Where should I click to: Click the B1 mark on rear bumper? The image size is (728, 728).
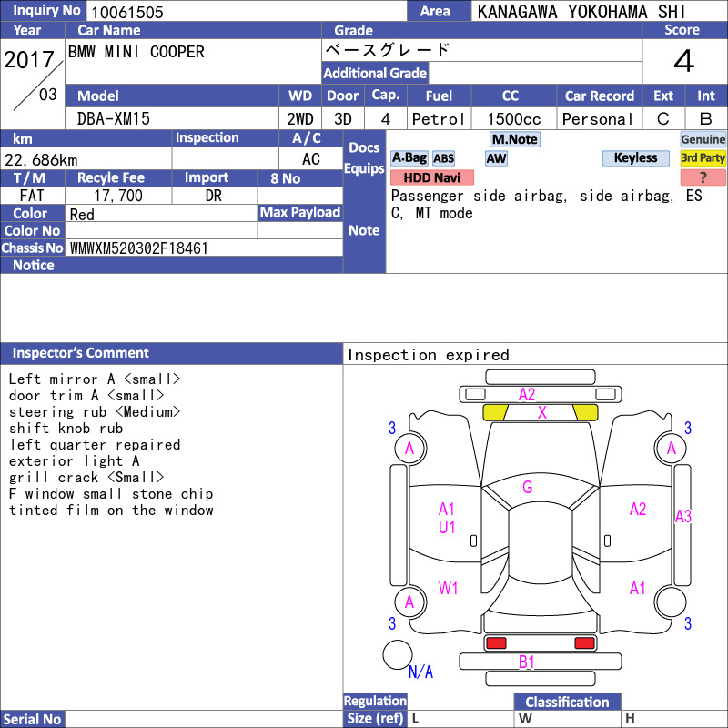point(527,662)
